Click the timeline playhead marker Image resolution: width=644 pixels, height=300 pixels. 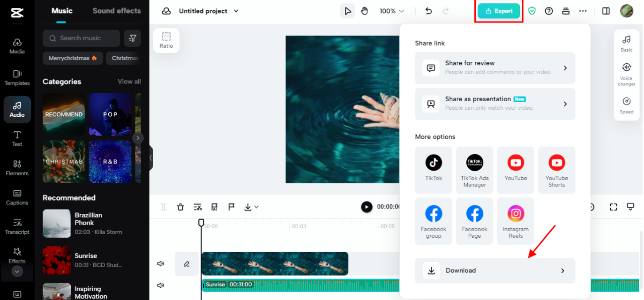201,223
